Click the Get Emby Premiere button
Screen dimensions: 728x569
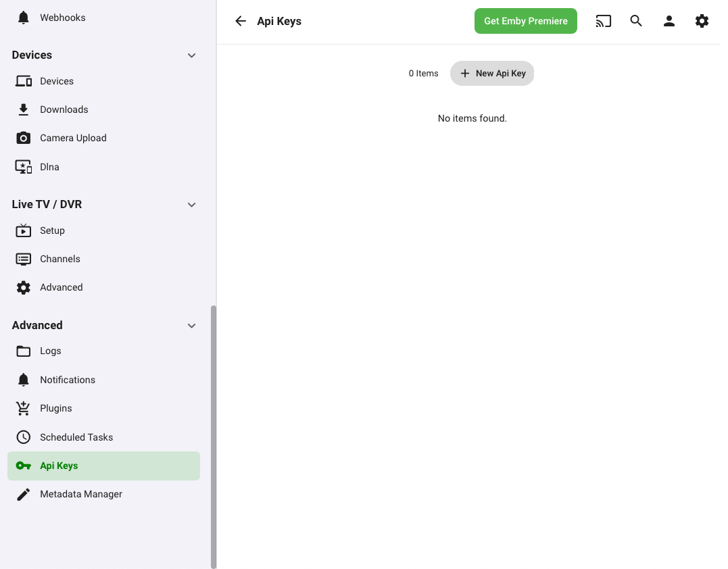(x=525, y=21)
